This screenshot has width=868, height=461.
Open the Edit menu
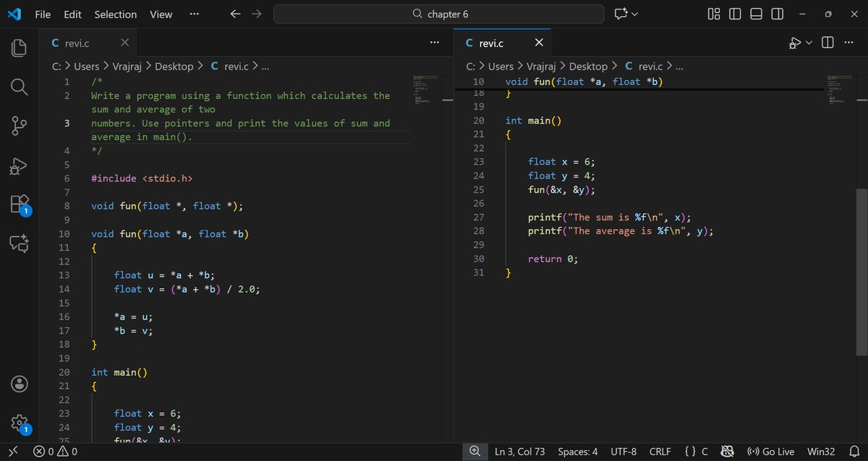pos(72,14)
